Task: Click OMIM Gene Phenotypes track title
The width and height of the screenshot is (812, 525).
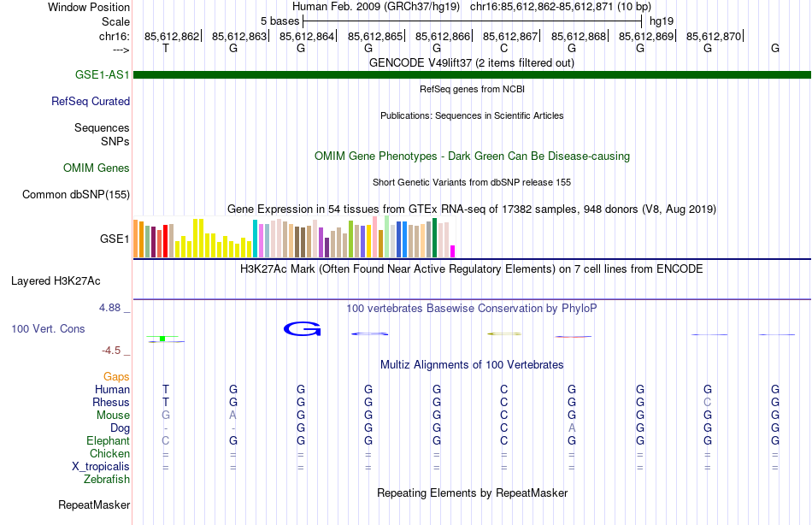Action: (473, 156)
